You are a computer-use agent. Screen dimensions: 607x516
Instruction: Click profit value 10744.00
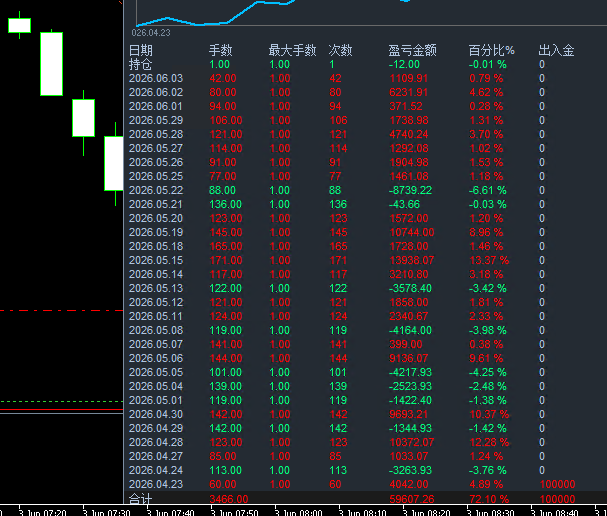click(412, 232)
